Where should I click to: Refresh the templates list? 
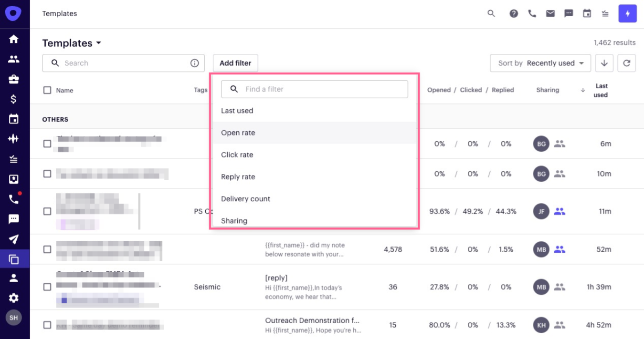pyautogui.click(x=627, y=63)
